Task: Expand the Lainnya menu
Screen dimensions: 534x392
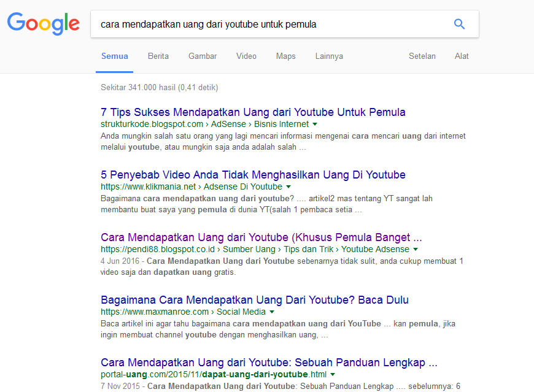Action: [329, 56]
